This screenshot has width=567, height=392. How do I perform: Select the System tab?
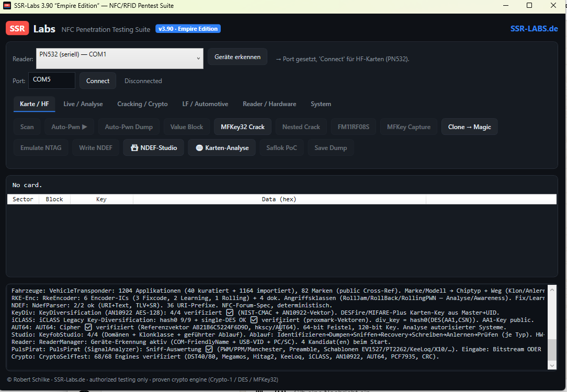coord(321,104)
